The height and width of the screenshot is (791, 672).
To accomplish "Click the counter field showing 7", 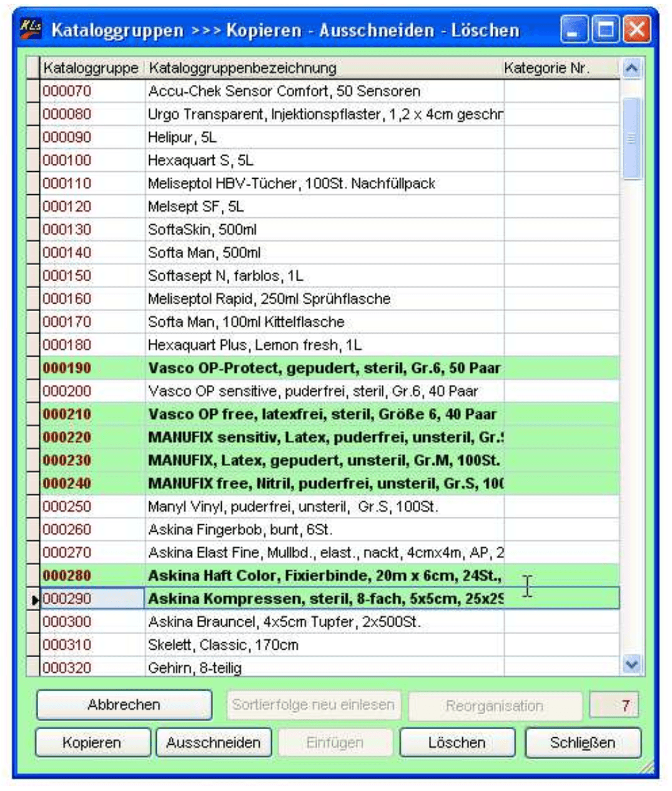I will (x=615, y=706).
